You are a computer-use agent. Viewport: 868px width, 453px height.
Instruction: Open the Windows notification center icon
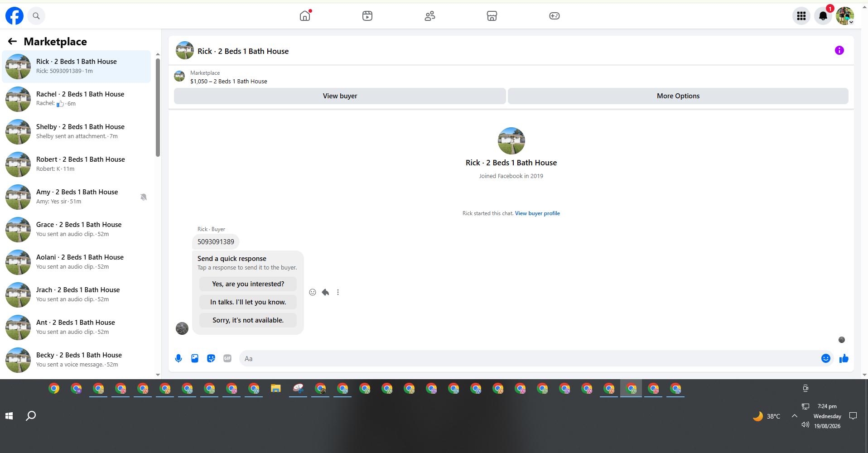pyautogui.click(x=853, y=416)
